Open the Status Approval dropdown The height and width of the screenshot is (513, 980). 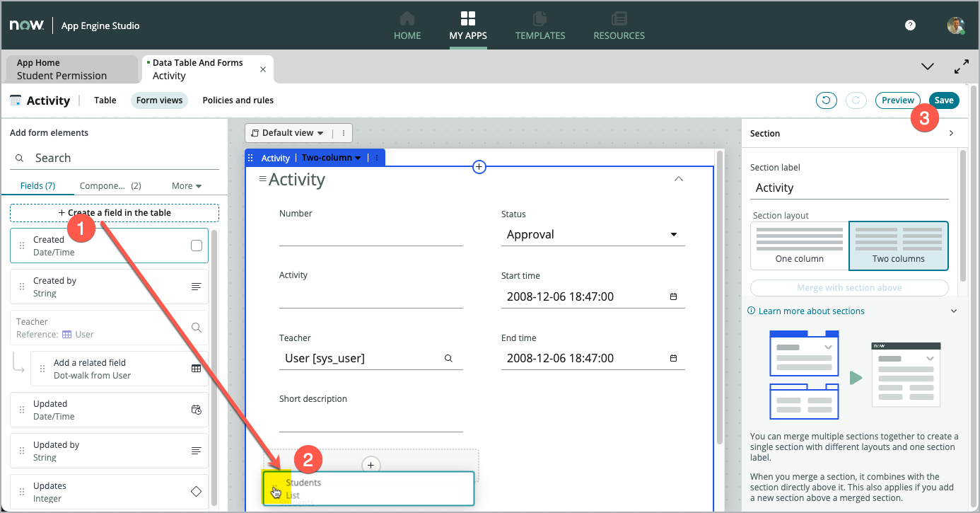(593, 234)
